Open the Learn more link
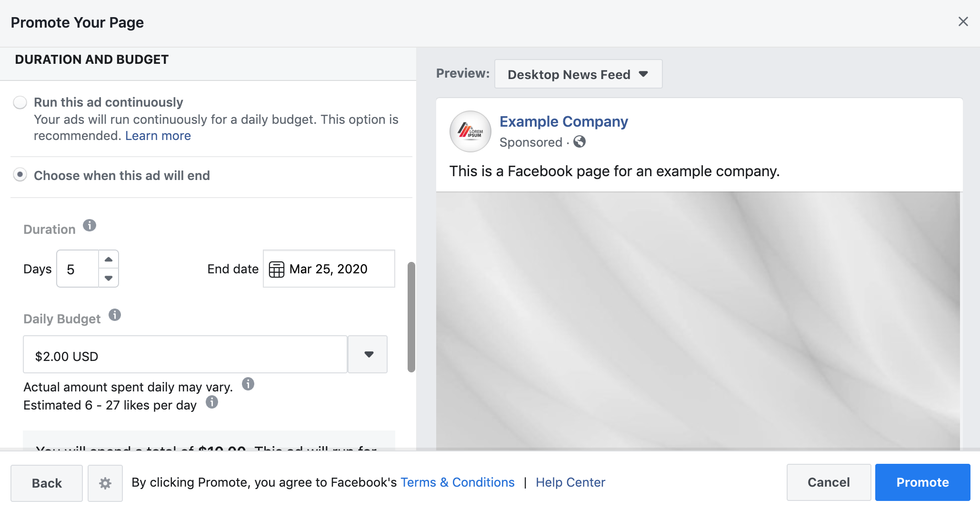 coord(158,136)
